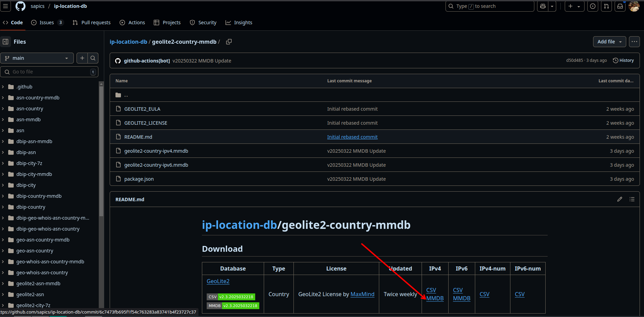The height and width of the screenshot is (317, 644).
Task: Open README.md file in list
Action: (138, 137)
